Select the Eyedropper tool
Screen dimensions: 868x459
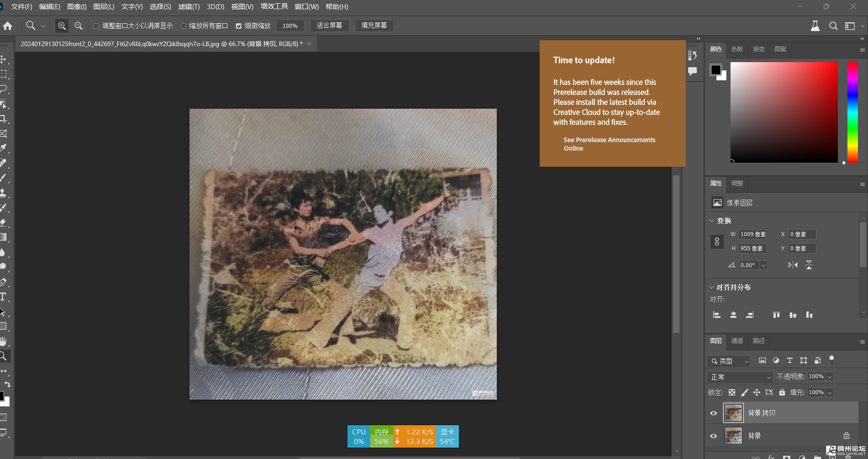click(3, 148)
